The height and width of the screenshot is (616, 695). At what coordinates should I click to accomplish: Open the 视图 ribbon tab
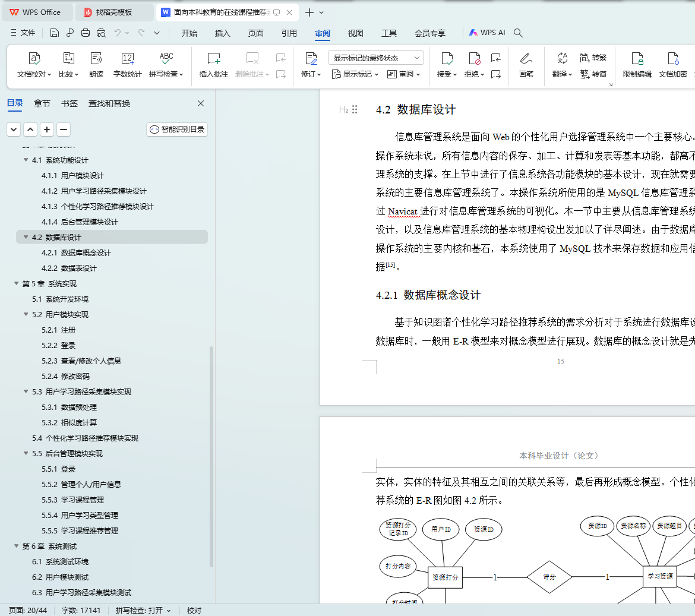click(355, 33)
